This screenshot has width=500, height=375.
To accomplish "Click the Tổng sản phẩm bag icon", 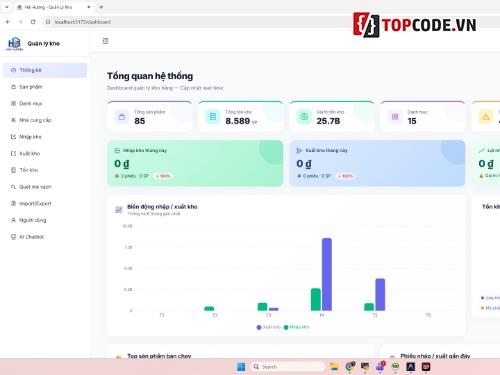I will click(x=122, y=117).
